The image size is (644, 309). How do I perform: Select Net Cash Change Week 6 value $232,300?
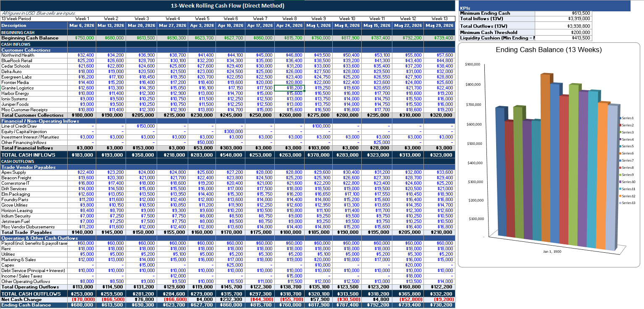coord(231,299)
